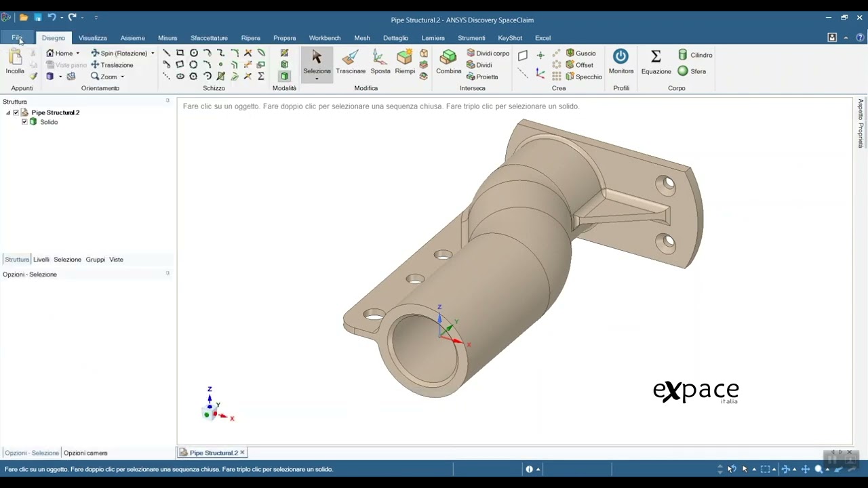This screenshot has height=488, width=868.
Task: Select the Rectangle sketch tool
Action: click(x=180, y=53)
